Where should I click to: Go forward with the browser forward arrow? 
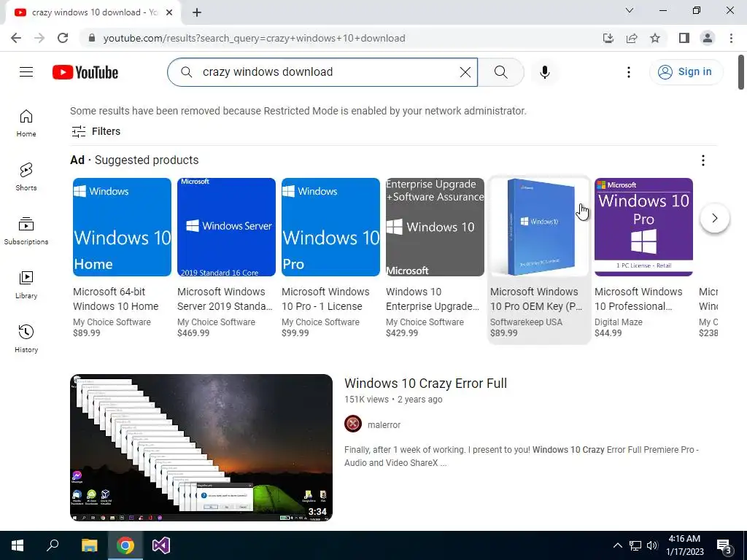(39, 38)
